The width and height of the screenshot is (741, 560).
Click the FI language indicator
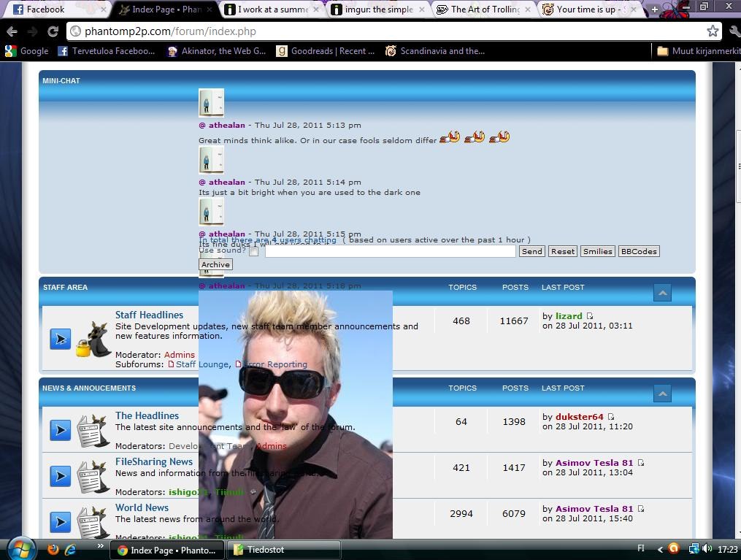(x=640, y=548)
